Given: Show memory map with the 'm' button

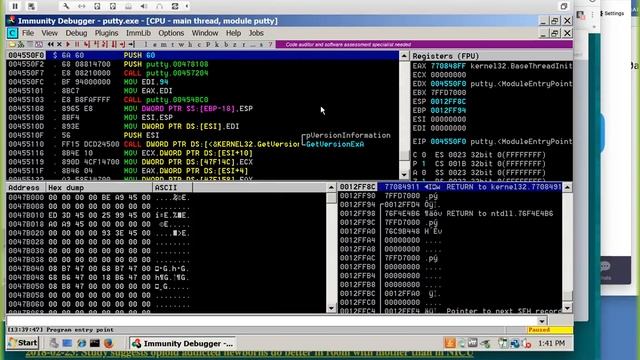Looking at the screenshot, I should 163,44.
